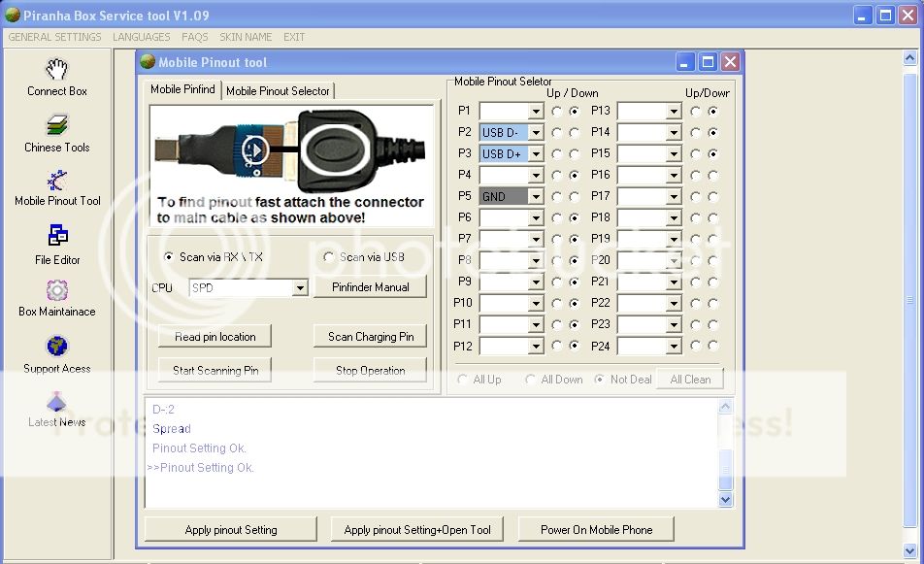The height and width of the screenshot is (564, 924).
Task: Click the Mobile Pinout tool window icon
Action: tap(148, 61)
